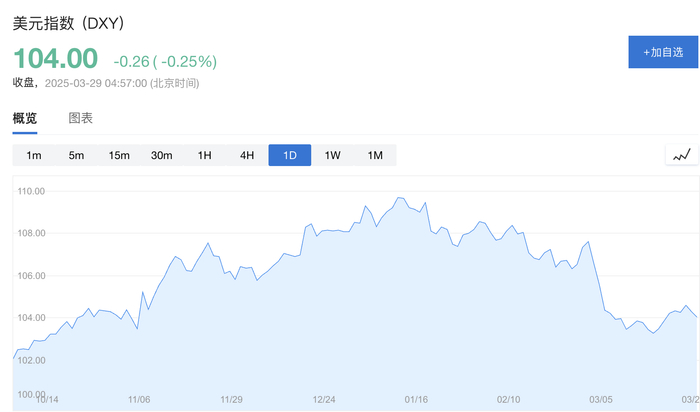Click the 110.00 gridline label
The image size is (700, 412).
tap(31, 191)
